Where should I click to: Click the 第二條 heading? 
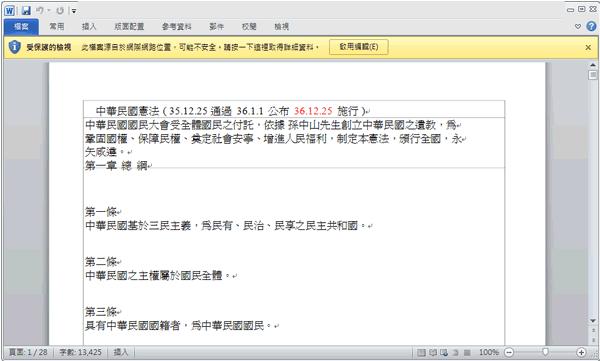pyautogui.click(x=101, y=262)
